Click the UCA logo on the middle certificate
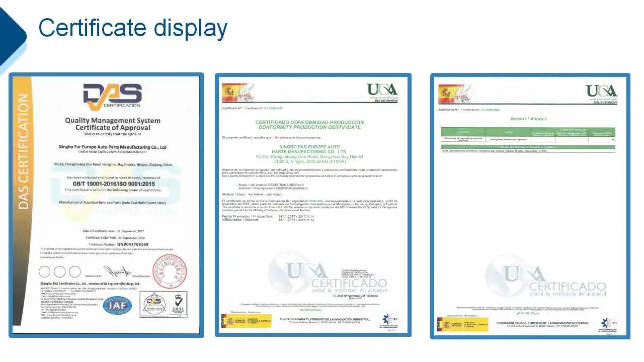 point(382,93)
